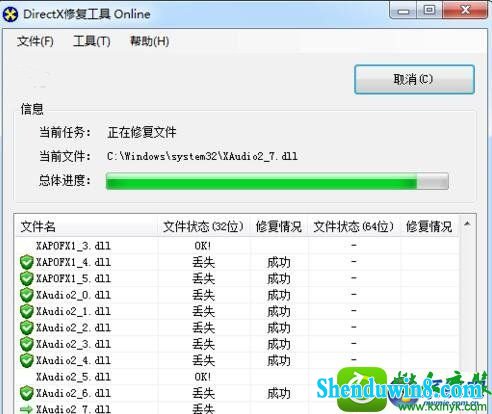Click 成功 result in XAudio2_3.dll row
The height and width of the screenshot is (414, 492).
coord(279,344)
